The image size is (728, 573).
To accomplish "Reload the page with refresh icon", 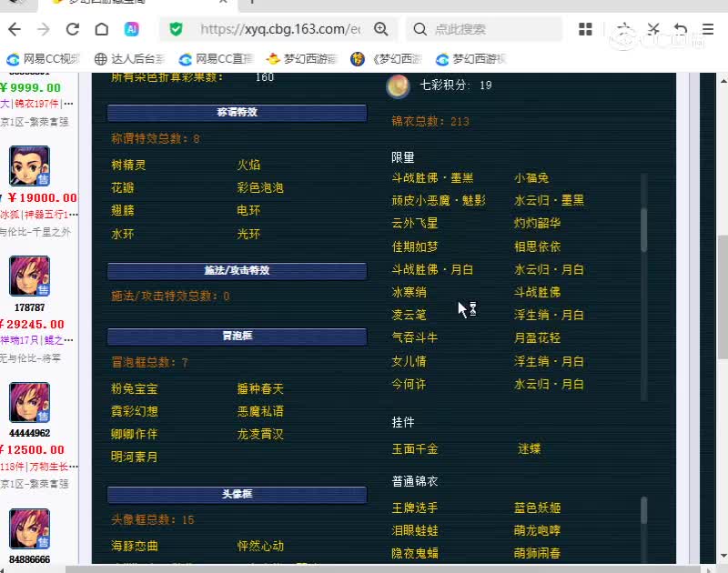I will pyautogui.click(x=72, y=29).
